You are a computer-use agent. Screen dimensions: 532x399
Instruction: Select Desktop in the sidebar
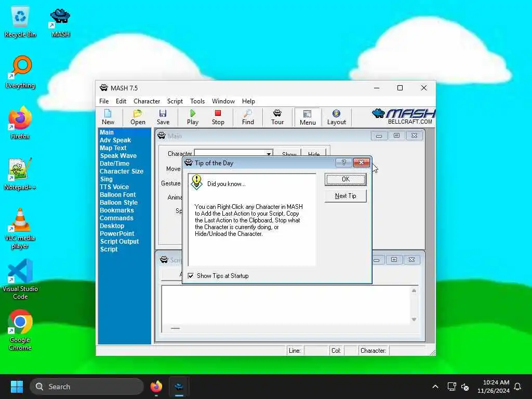[112, 226]
